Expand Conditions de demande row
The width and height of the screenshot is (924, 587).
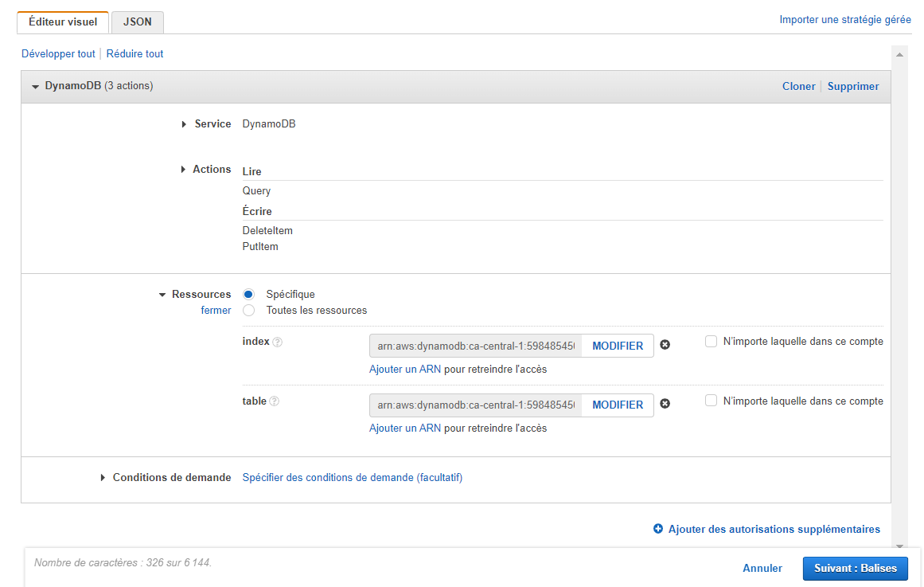pyautogui.click(x=103, y=478)
